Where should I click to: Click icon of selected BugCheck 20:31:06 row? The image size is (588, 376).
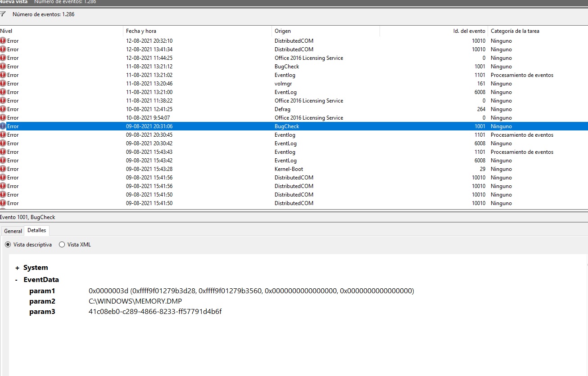tap(3, 126)
